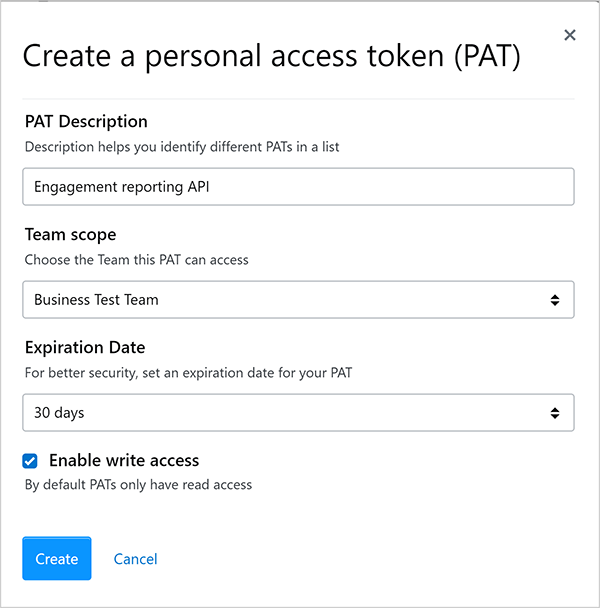The height and width of the screenshot is (608, 600).
Task: Close the personal access token dialog
Action: point(570,36)
